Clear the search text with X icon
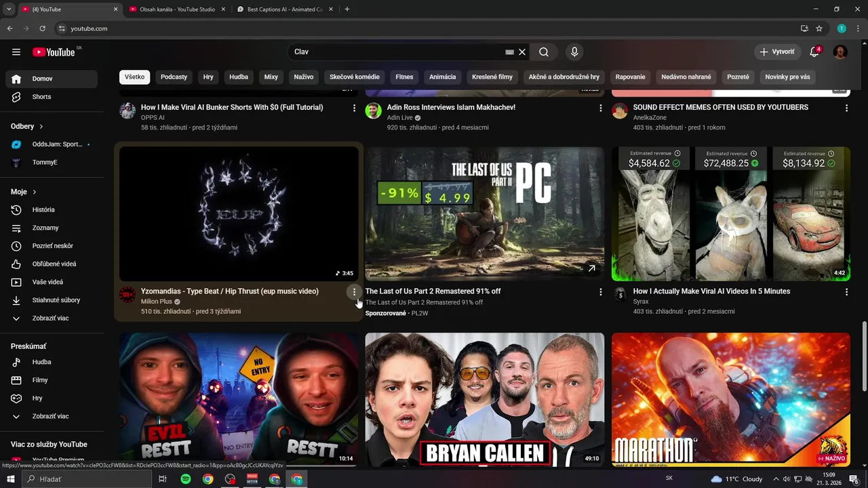This screenshot has height=488, width=868. [x=522, y=52]
